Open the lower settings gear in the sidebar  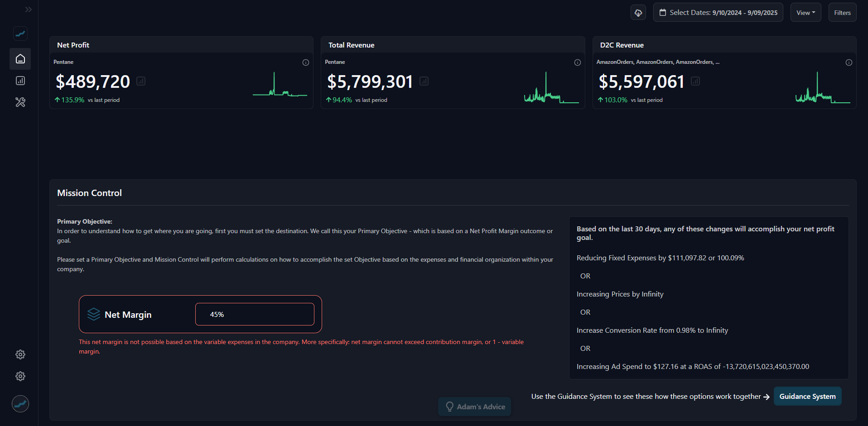click(x=20, y=376)
